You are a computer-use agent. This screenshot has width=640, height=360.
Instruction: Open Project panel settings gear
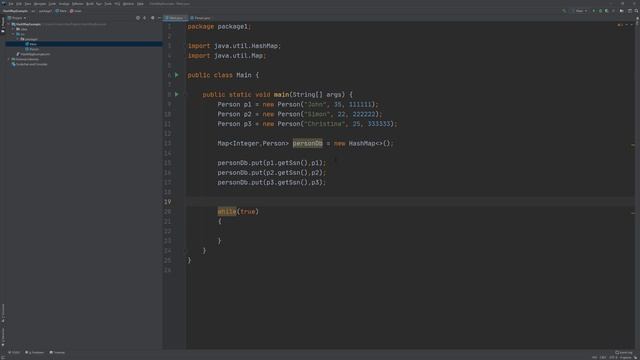152,18
